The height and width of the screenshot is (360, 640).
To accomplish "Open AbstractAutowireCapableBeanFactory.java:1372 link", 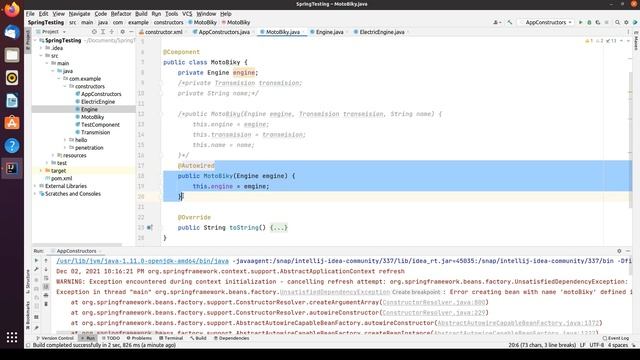I will point(518,323).
